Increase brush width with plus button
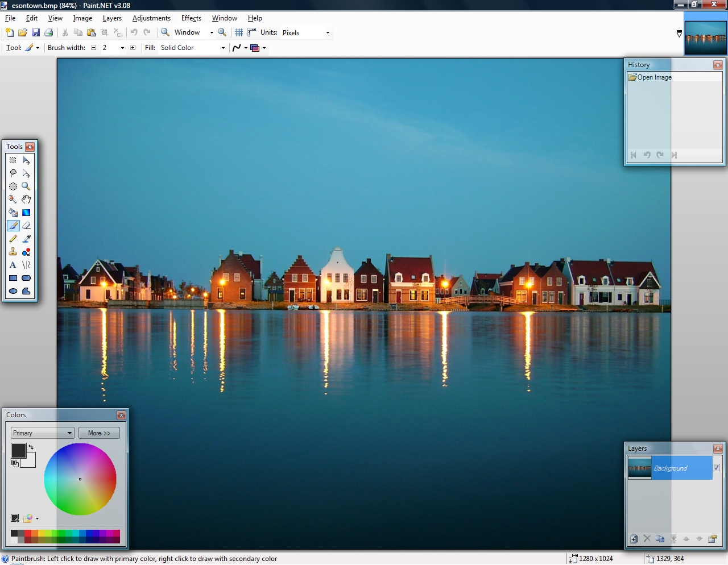Screen dimensions: 728x565 133,48
